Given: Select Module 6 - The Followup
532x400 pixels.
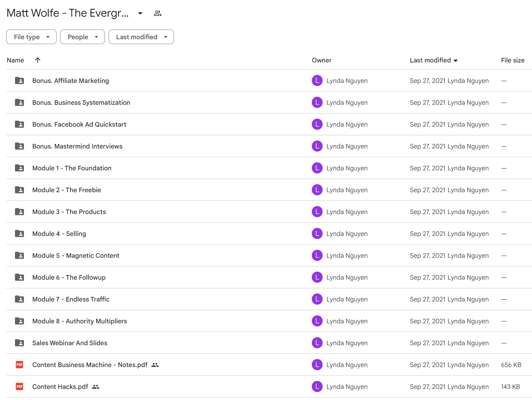Looking at the screenshot, I should click(x=69, y=277).
